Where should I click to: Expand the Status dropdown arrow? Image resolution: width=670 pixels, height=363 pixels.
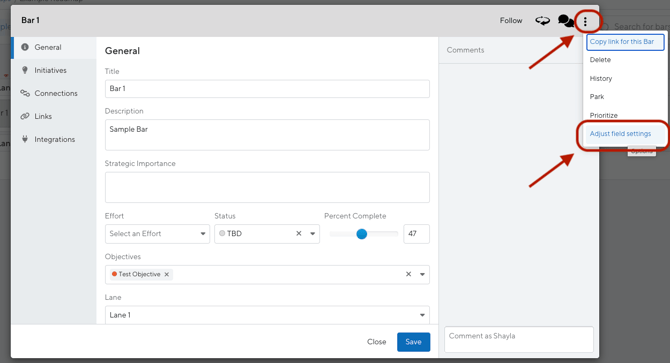coord(312,234)
